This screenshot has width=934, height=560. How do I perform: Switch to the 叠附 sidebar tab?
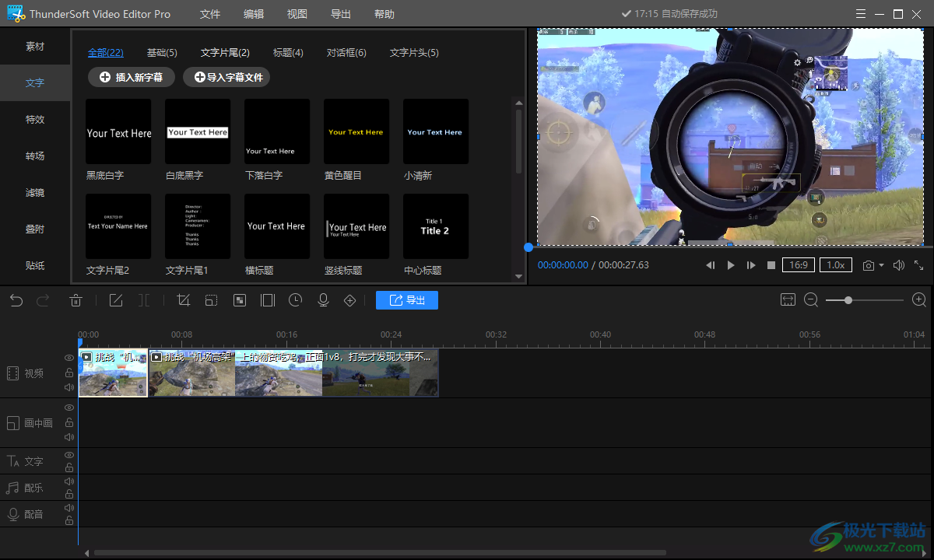(x=35, y=229)
